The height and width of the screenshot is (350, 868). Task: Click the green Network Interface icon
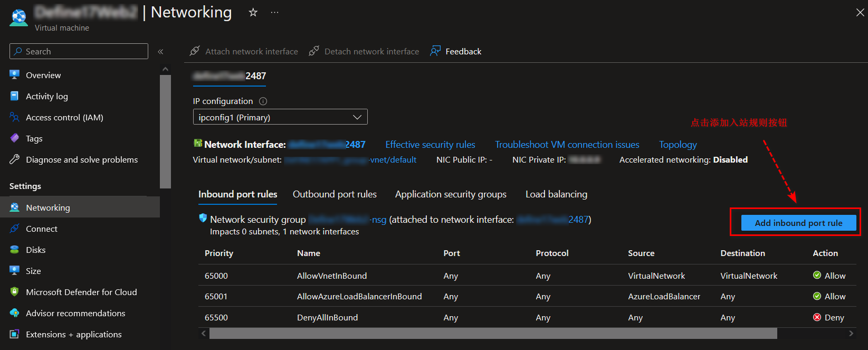tap(198, 143)
